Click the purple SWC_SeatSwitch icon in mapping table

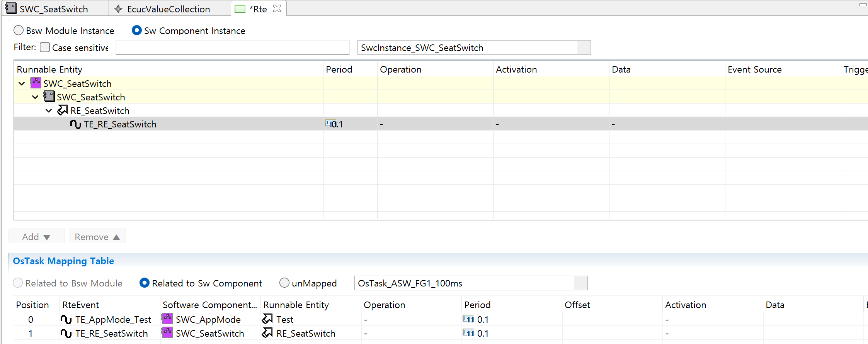coord(167,332)
